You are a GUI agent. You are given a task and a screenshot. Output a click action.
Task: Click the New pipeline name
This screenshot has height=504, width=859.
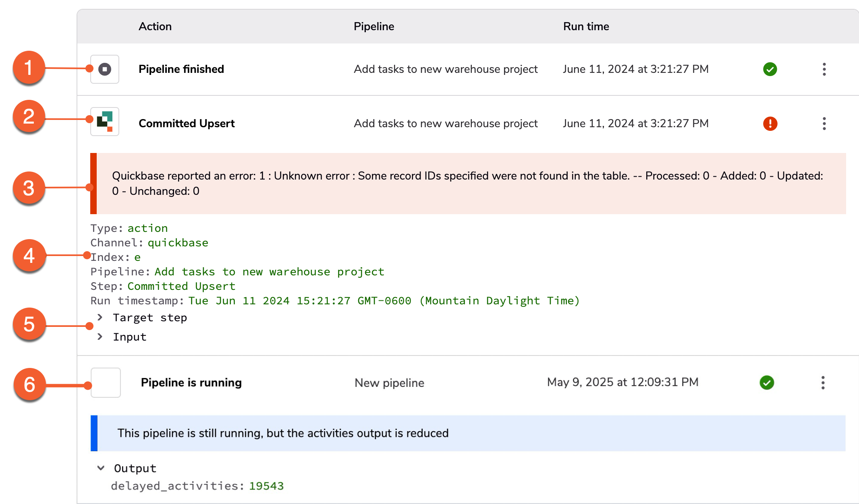(x=389, y=383)
